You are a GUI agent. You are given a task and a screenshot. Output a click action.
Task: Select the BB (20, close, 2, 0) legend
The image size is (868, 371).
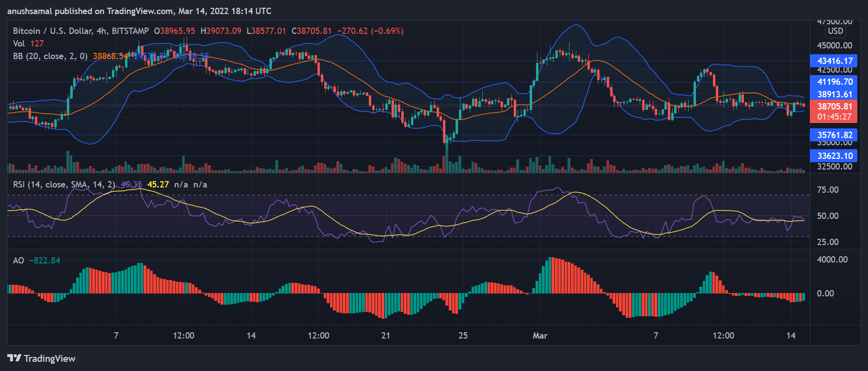click(50, 56)
